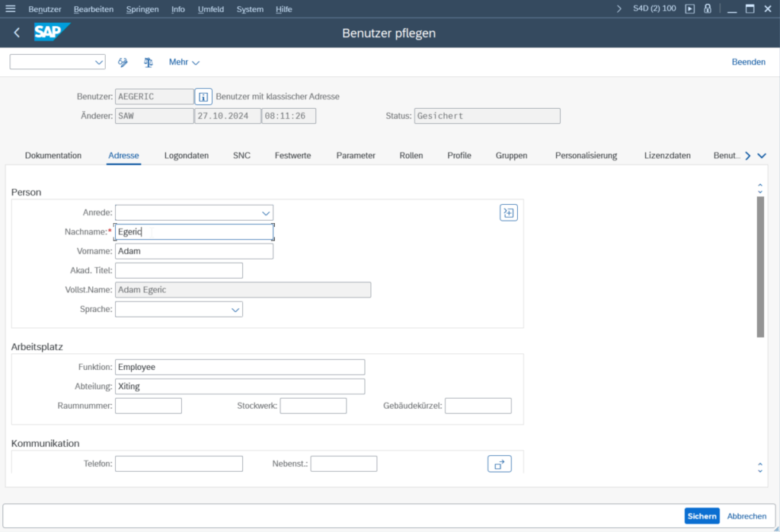Click lower scroll arrows of form scrollbar
Image resolution: width=780 pixels, height=532 pixels.
tap(760, 467)
